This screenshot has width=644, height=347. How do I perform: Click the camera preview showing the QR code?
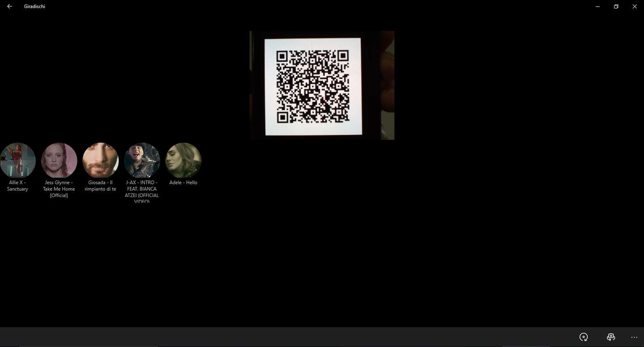(x=322, y=85)
